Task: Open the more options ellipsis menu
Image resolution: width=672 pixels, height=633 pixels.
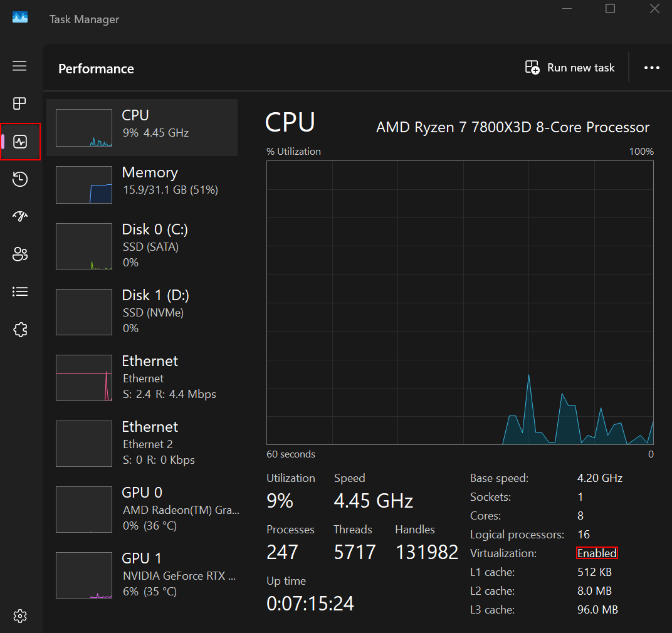Action: [652, 68]
